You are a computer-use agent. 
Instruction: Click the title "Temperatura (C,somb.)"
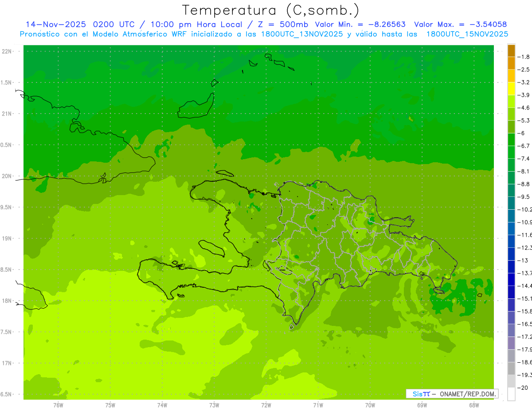pyautogui.click(x=271, y=10)
